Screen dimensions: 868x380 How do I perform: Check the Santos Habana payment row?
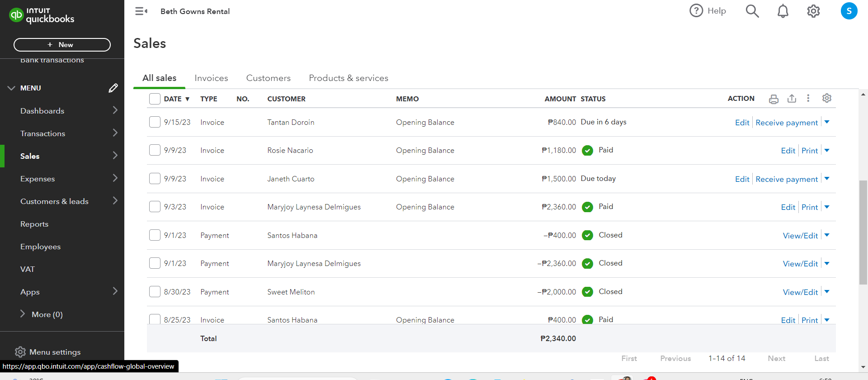coord(155,235)
